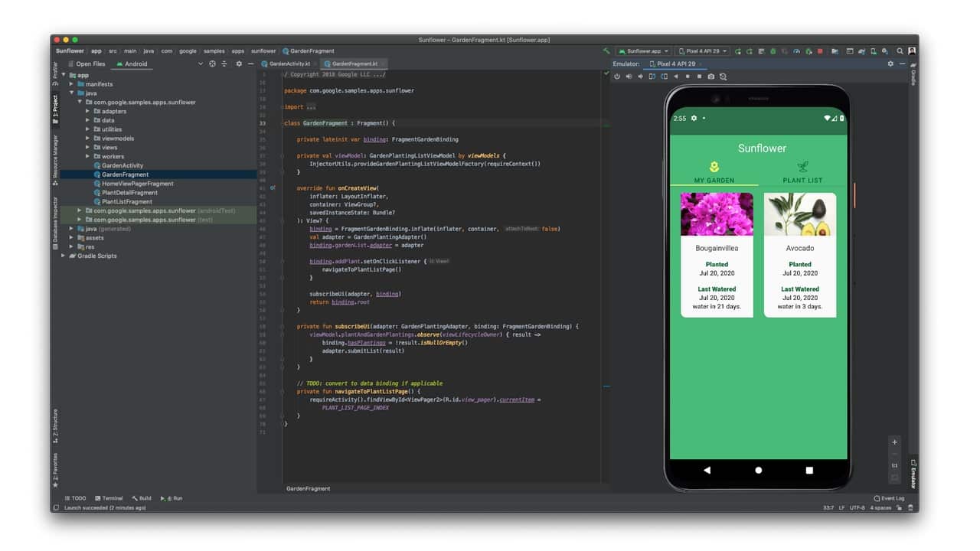Capture an emulator screenshot with the camera icon
980x551 pixels.
click(710, 77)
